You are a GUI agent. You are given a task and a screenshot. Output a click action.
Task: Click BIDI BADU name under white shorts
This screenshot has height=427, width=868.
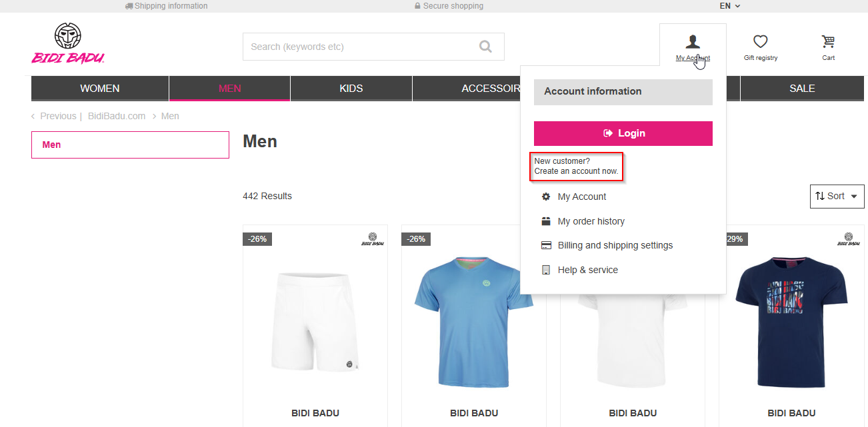[315, 413]
